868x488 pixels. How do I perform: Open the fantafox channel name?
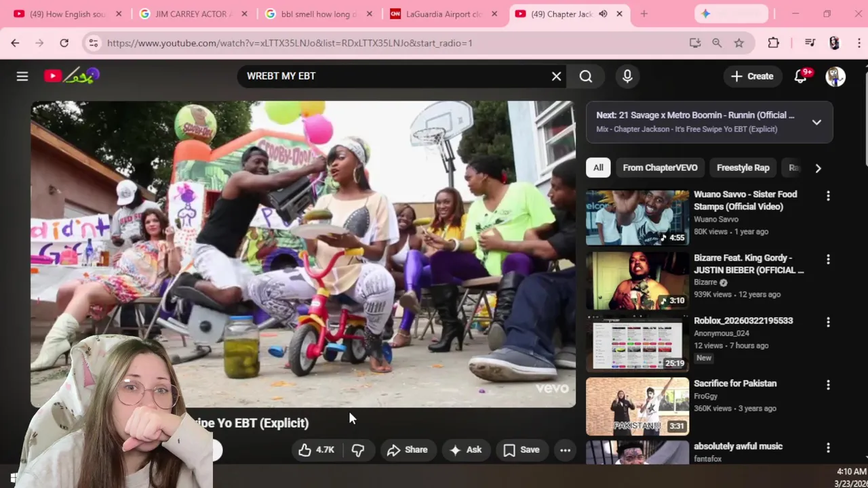point(707,459)
